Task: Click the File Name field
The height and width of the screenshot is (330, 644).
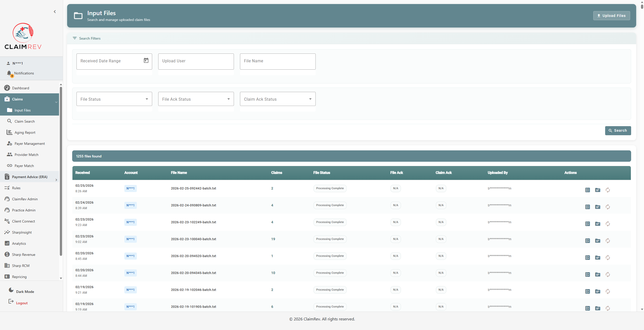Action: point(278,61)
